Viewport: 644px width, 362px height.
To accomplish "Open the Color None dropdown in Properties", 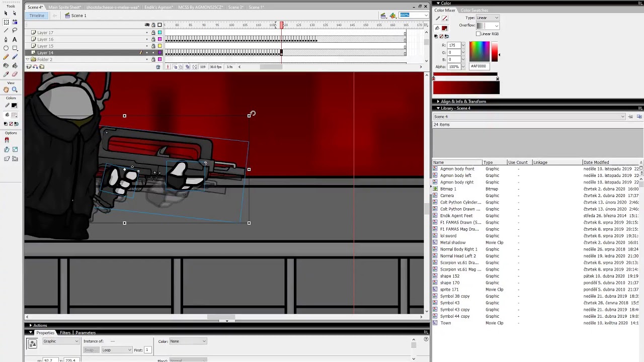I will pos(188,341).
